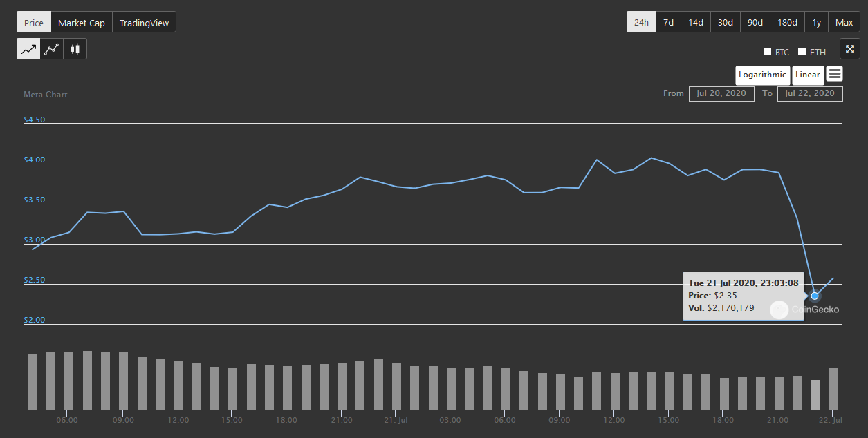Choose the 7d time range
The image size is (868, 438).
(668, 22)
